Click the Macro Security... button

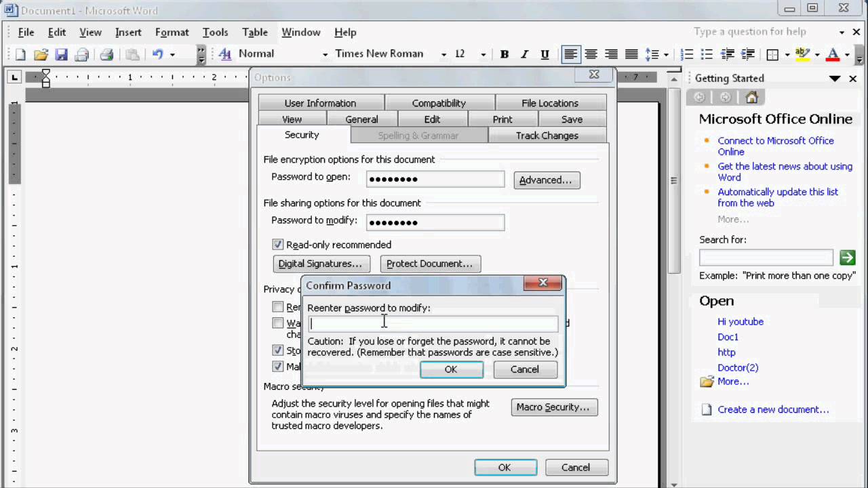click(x=554, y=407)
